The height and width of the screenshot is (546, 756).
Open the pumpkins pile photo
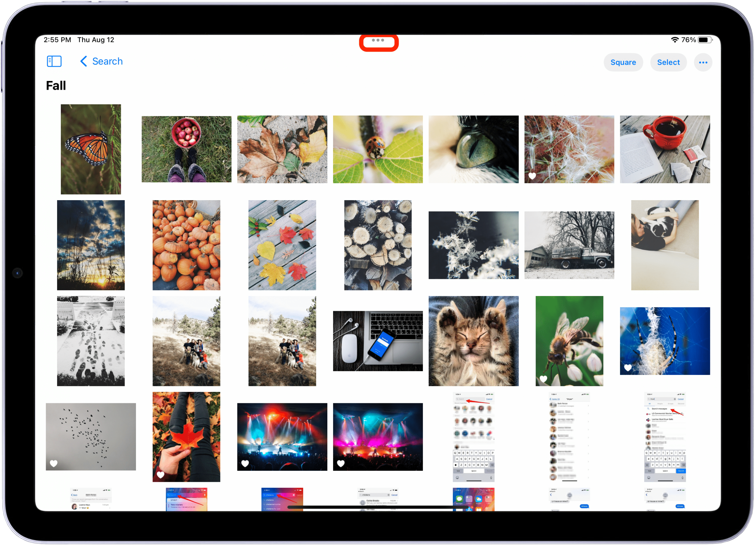tap(187, 246)
